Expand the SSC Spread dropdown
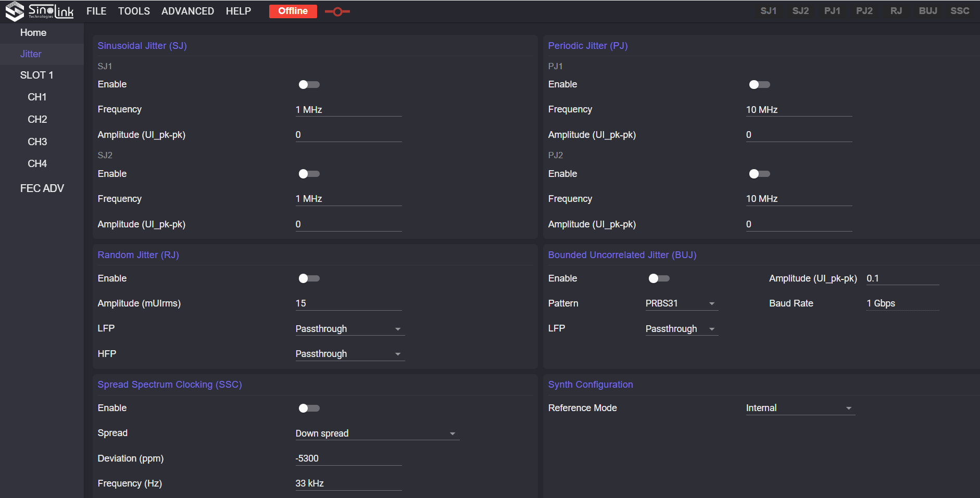The width and height of the screenshot is (980, 498). [377, 433]
